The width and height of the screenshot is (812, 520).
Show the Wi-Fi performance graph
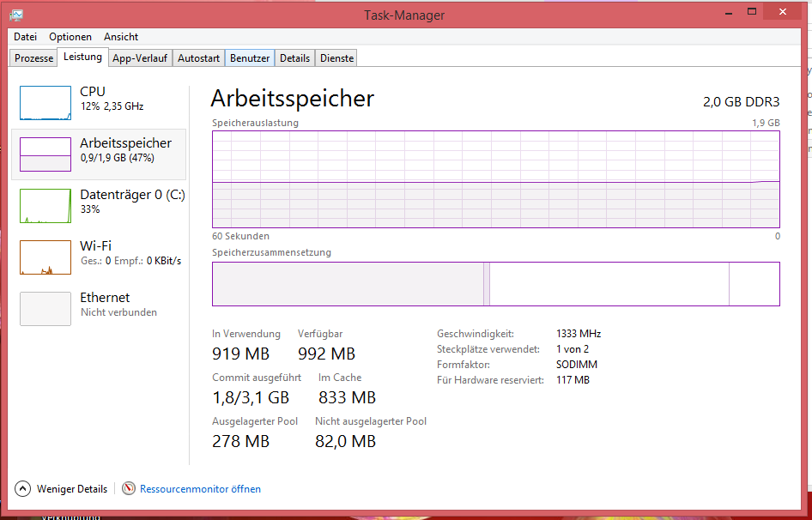(45, 257)
